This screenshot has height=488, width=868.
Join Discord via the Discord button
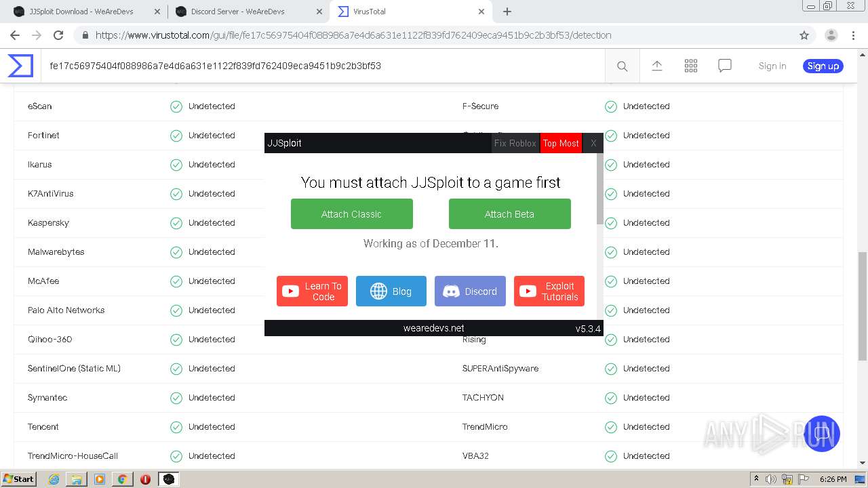pos(470,291)
